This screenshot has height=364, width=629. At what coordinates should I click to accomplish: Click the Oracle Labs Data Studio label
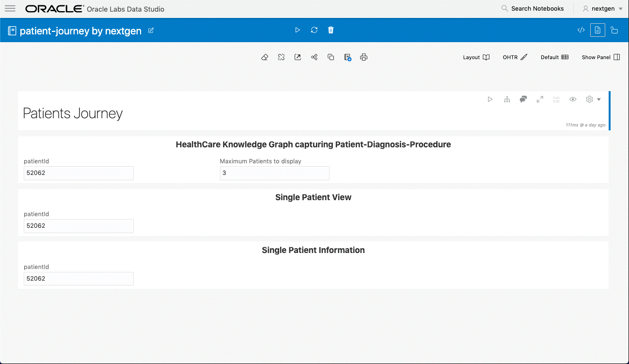[126, 9]
